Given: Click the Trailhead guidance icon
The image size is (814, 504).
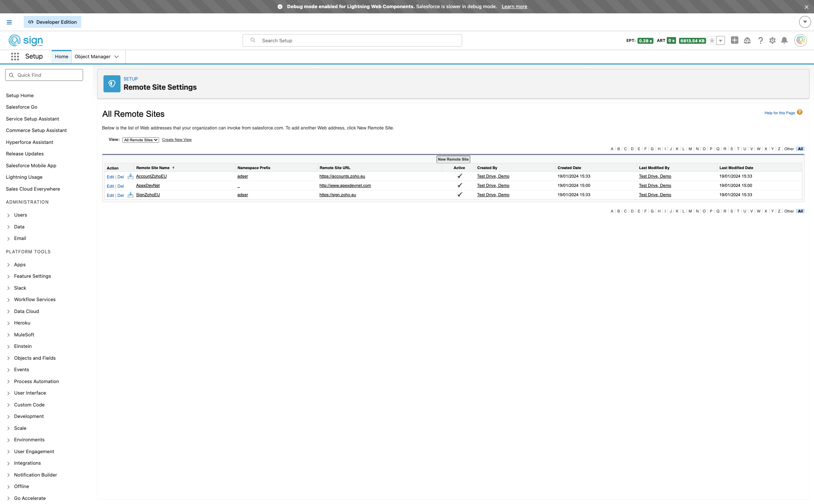Looking at the screenshot, I should (x=747, y=40).
